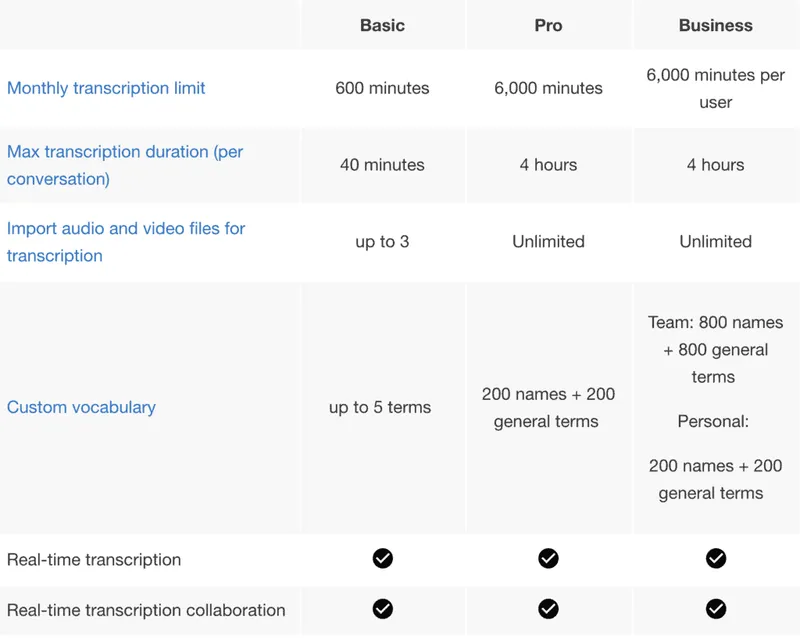Viewport: 800px width, 638px height.
Task: Click the 40 minutes duration cell
Action: point(382,165)
